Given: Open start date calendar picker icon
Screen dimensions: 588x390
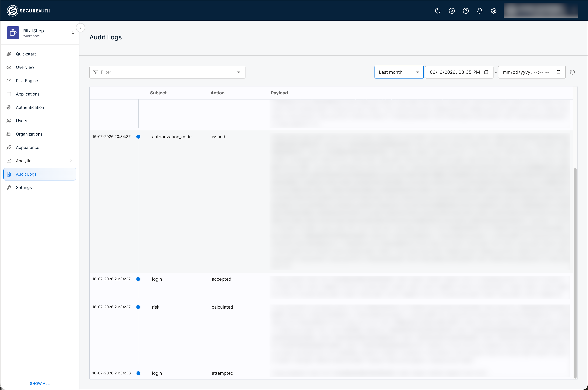Looking at the screenshot, I should pyautogui.click(x=486, y=72).
